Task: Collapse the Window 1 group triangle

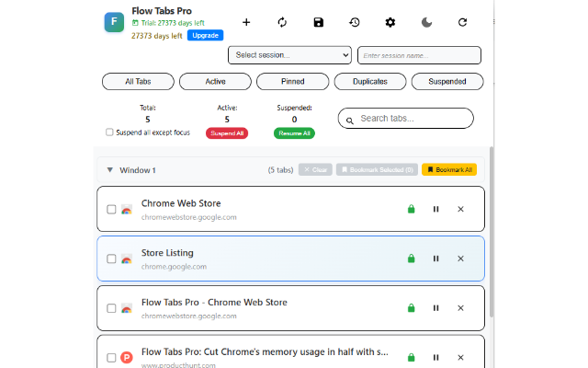Action: (110, 169)
